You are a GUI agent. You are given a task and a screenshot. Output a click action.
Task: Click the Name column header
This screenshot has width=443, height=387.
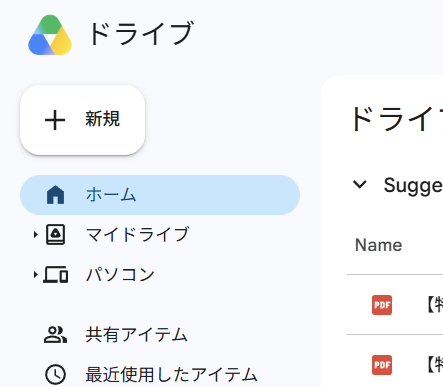point(379,245)
